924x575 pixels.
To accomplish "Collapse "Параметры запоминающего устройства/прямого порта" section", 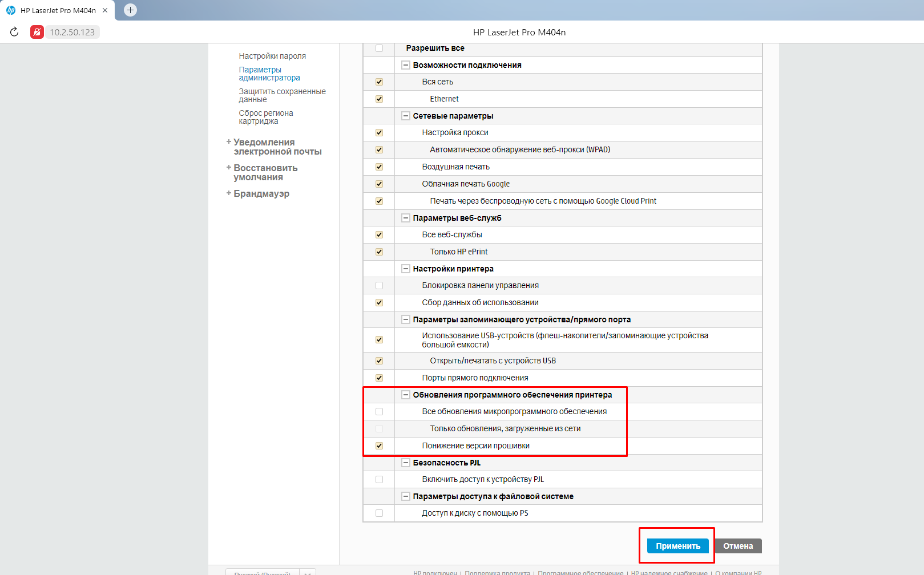I will click(x=406, y=319).
